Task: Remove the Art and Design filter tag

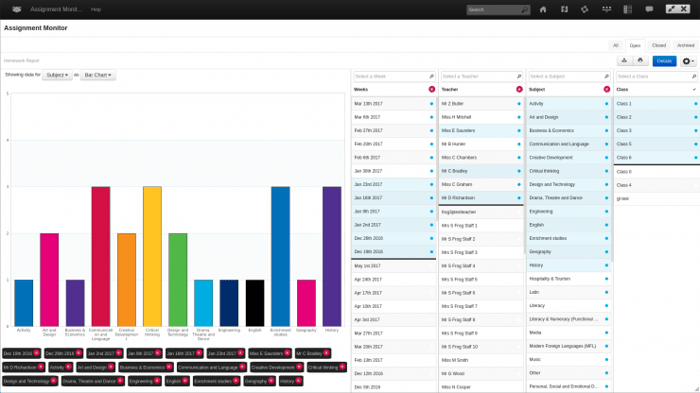Action: click(x=111, y=367)
